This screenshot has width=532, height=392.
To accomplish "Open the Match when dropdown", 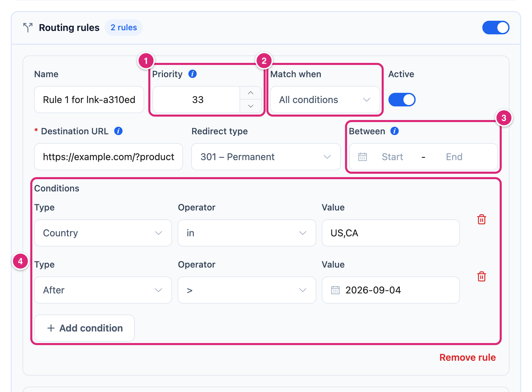I will coord(325,100).
